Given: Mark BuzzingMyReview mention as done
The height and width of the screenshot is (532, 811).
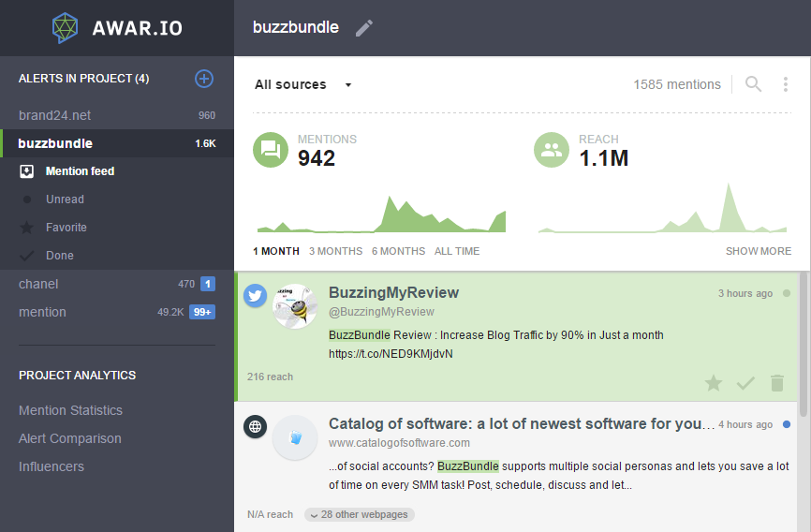Looking at the screenshot, I should click(745, 383).
